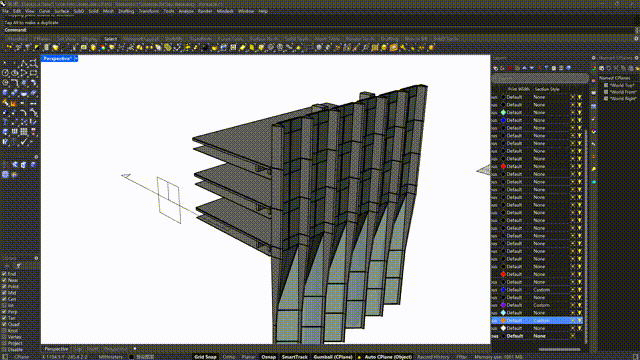Click the Millimeters units status dropdown
This screenshot has height=360, width=640.
tap(111, 357)
